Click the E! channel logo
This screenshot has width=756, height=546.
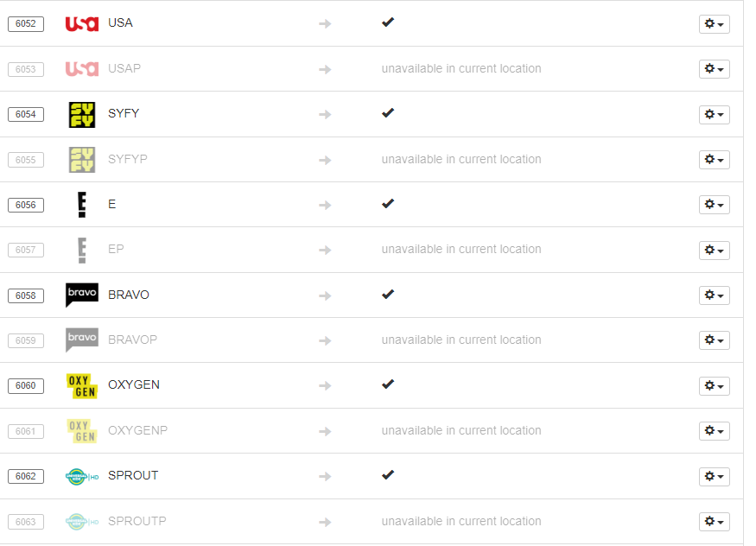click(x=82, y=205)
